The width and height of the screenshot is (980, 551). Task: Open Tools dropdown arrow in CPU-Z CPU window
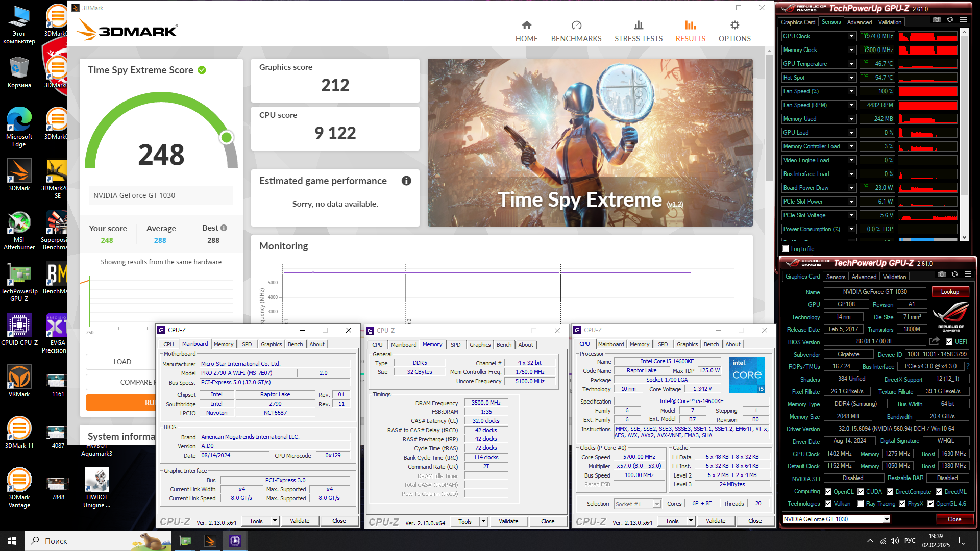691,521
